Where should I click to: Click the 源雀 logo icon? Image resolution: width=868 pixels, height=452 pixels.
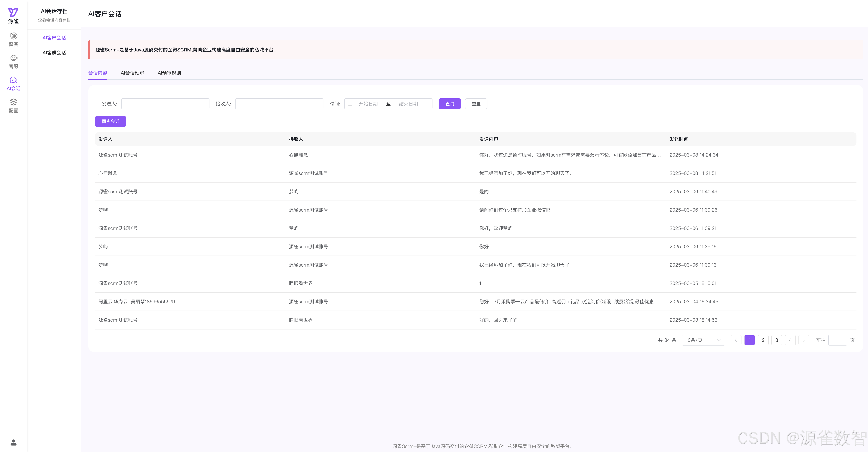13,13
